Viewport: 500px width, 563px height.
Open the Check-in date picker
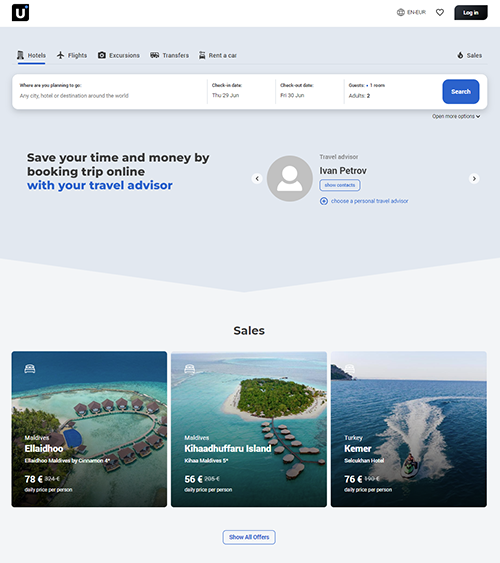pos(242,91)
